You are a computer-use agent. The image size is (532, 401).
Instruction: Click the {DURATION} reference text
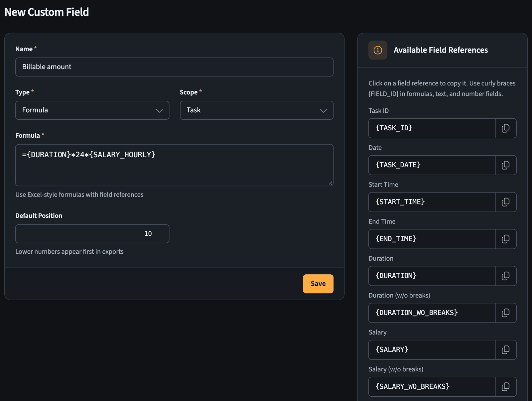pyautogui.click(x=396, y=276)
